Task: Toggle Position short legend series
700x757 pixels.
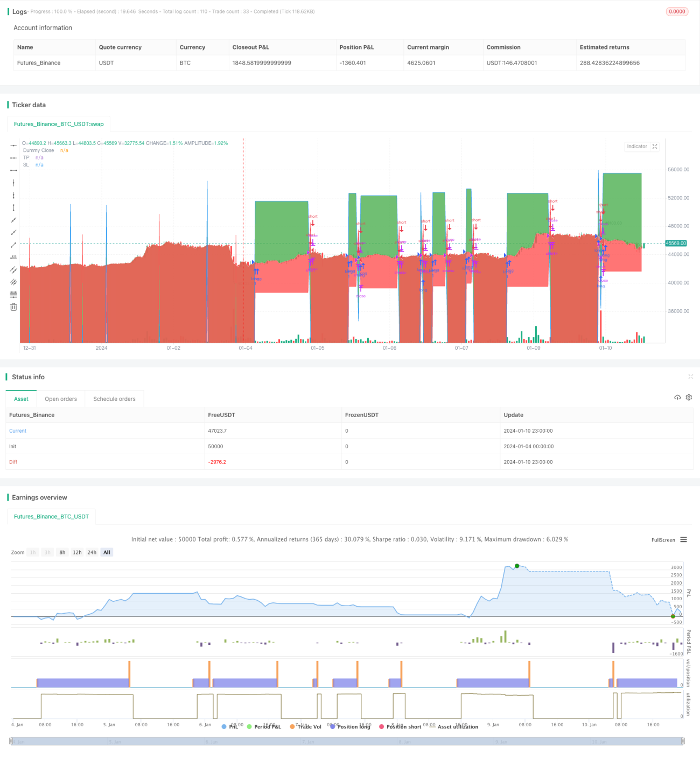Action: click(x=400, y=727)
